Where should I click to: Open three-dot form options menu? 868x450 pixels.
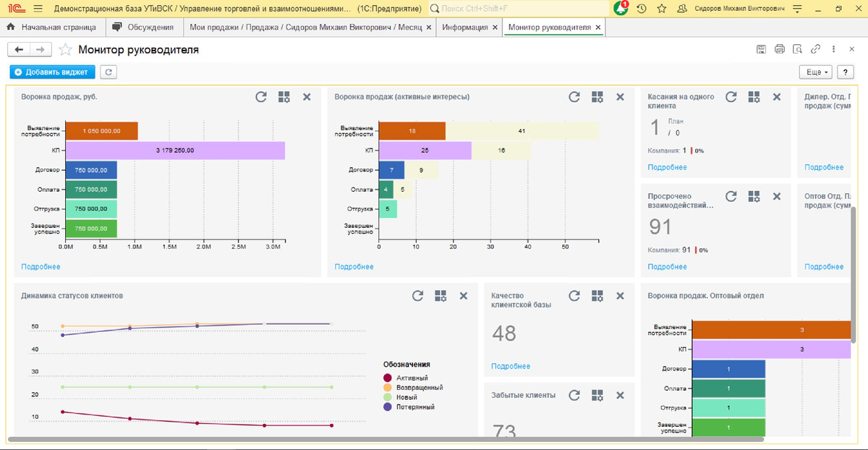point(833,49)
